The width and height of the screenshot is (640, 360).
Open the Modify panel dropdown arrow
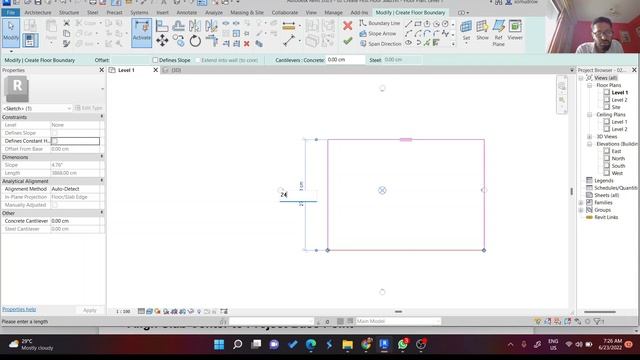point(11,51)
